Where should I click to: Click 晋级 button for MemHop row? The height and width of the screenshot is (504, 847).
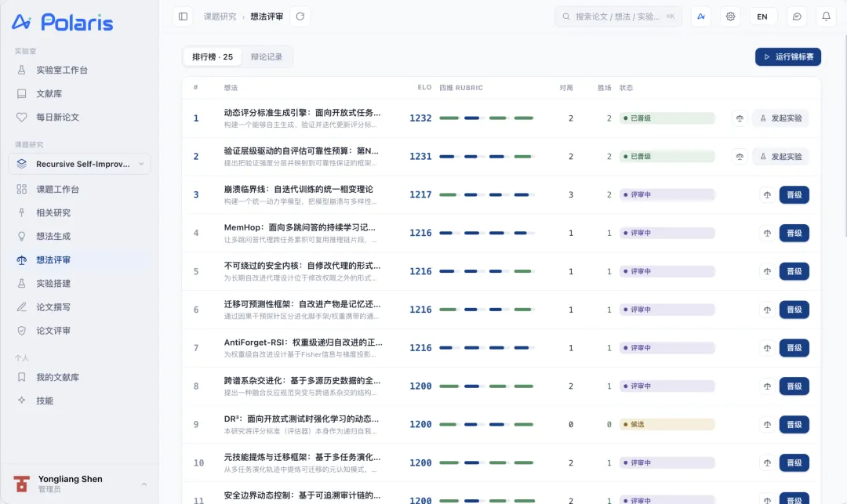[x=794, y=233]
